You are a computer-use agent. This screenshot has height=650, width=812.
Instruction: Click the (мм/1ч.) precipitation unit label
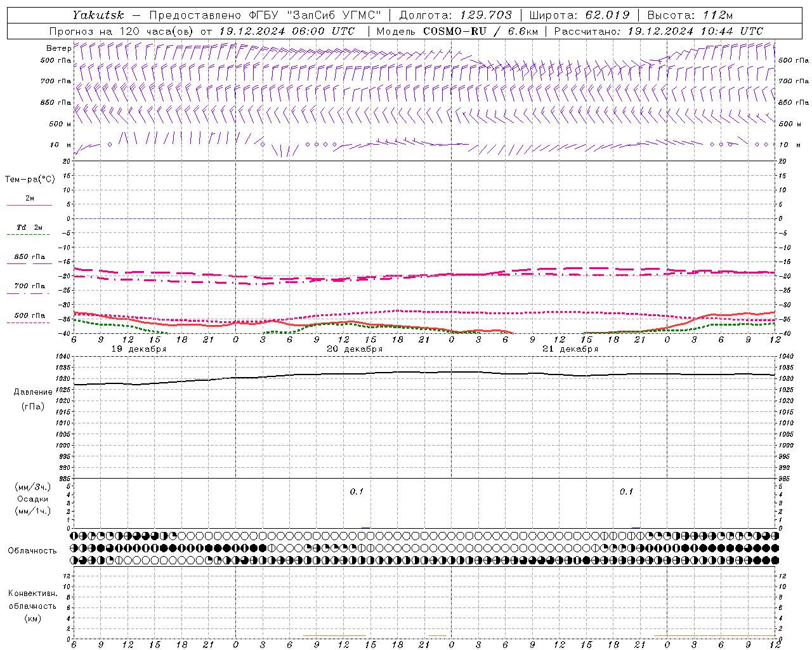point(33,511)
